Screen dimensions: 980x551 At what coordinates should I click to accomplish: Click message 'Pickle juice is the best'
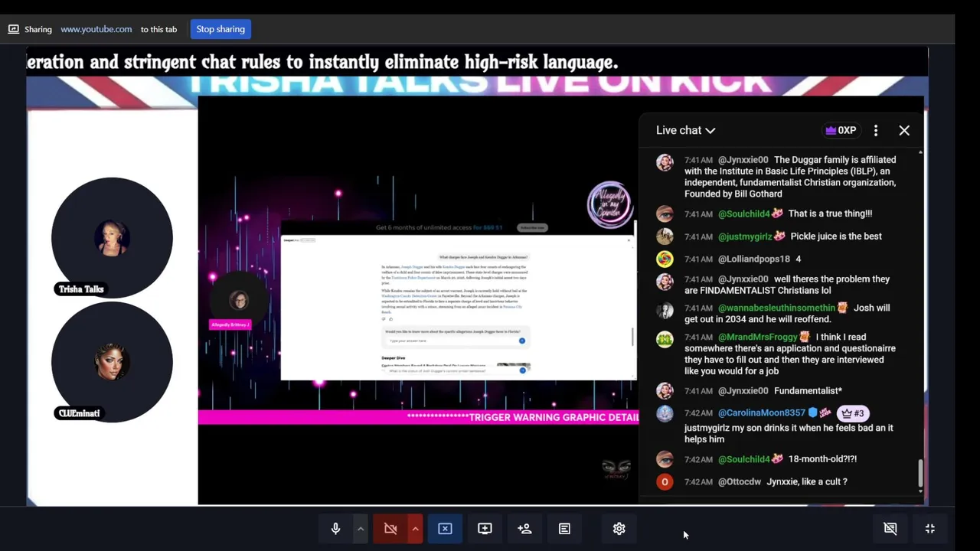tap(836, 236)
